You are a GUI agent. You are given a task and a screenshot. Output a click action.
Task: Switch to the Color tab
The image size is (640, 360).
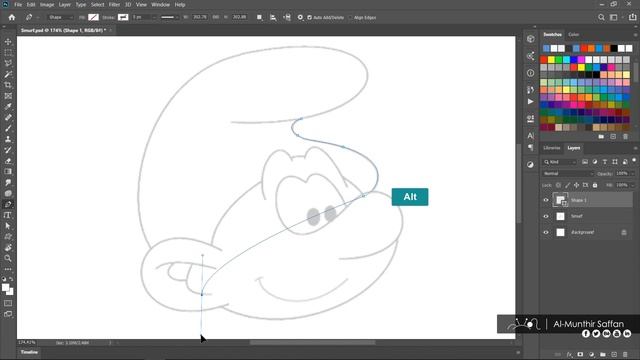click(573, 34)
